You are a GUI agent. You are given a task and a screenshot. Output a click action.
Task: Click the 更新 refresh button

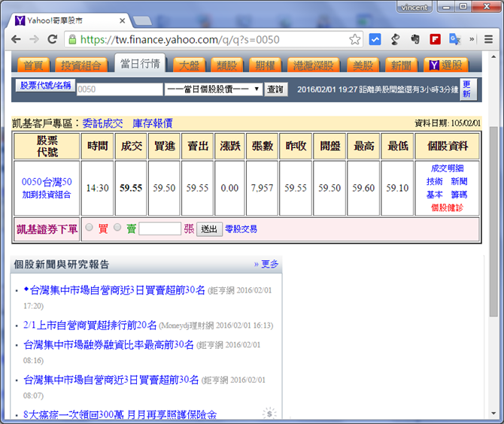pos(468,89)
